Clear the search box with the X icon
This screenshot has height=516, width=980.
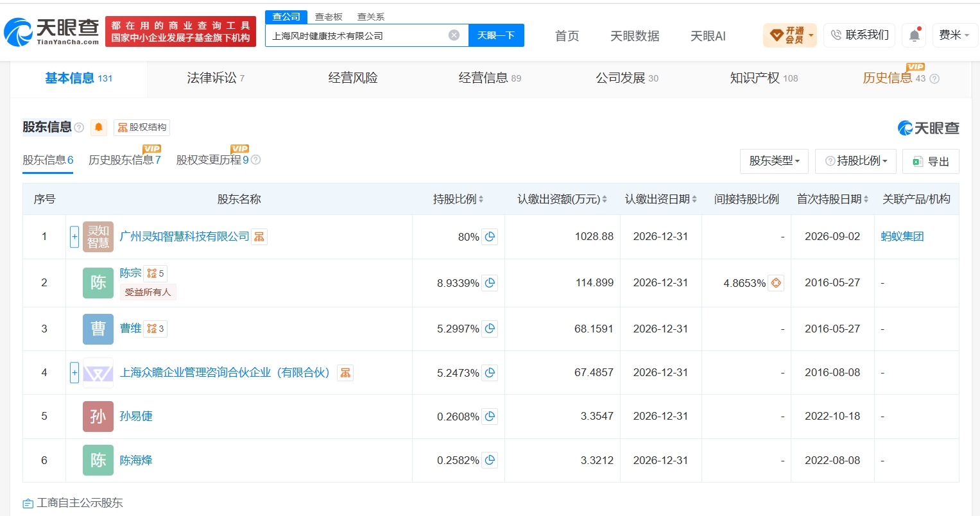(454, 35)
